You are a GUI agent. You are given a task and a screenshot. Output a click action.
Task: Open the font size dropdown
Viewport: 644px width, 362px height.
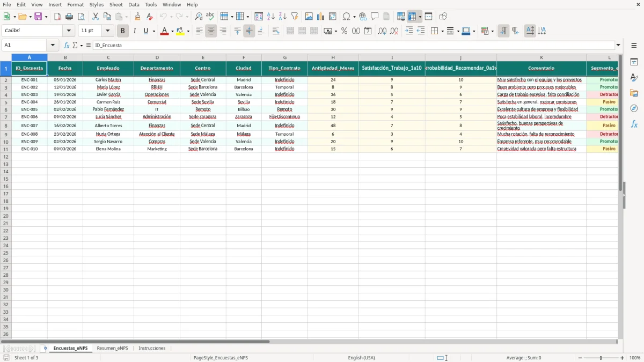pos(108,31)
